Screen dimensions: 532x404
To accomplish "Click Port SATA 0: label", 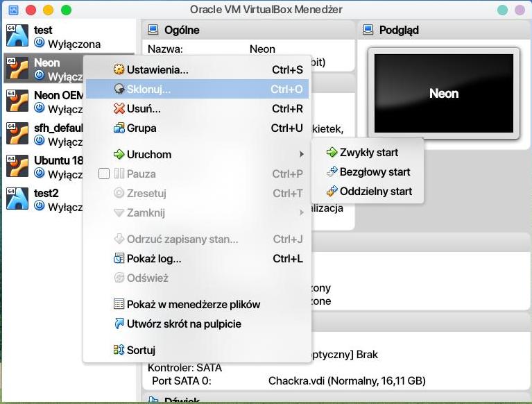I will [182, 380].
